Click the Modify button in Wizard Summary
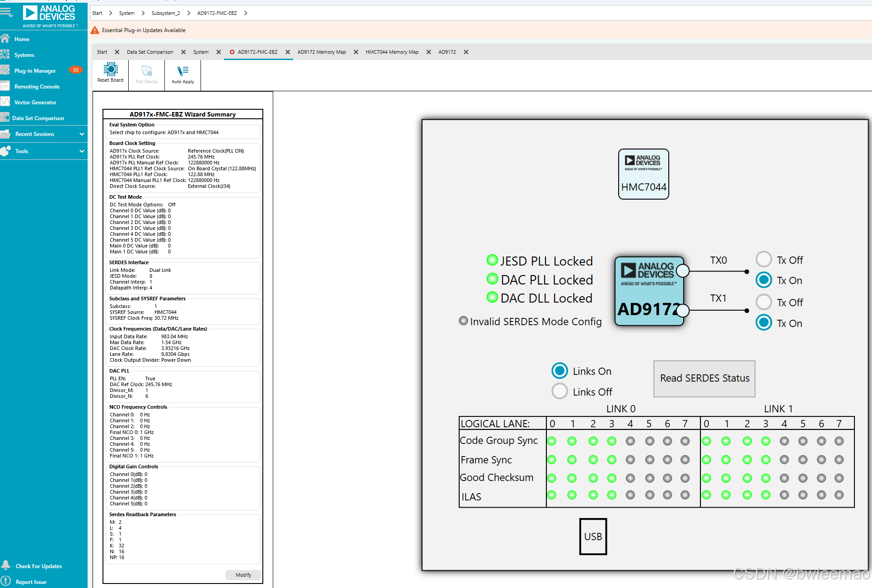 click(x=243, y=575)
